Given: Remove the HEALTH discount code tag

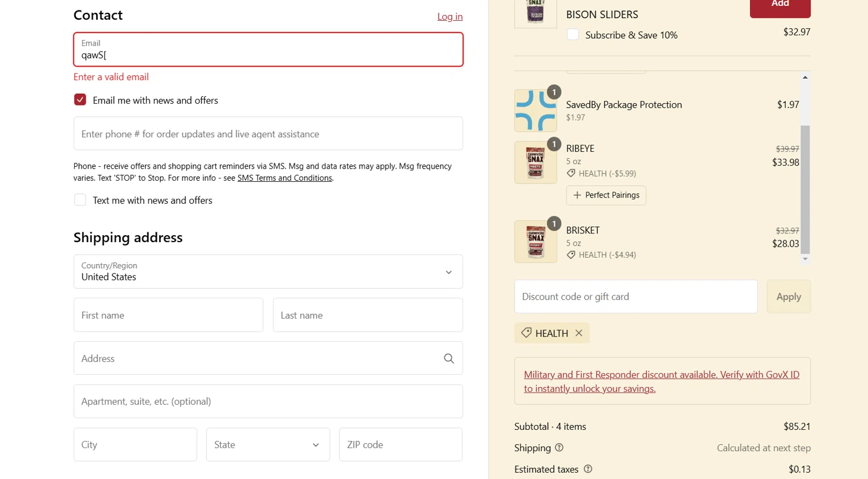Looking at the screenshot, I should tap(579, 333).
